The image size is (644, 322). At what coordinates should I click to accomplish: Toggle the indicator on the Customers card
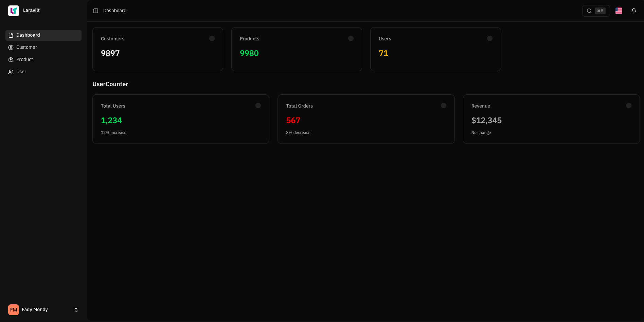click(x=212, y=38)
